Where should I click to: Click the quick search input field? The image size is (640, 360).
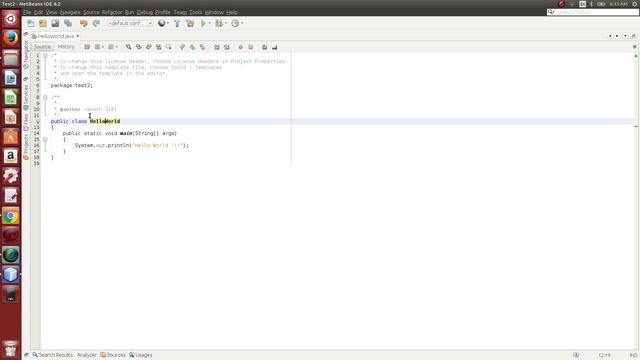(593, 12)
